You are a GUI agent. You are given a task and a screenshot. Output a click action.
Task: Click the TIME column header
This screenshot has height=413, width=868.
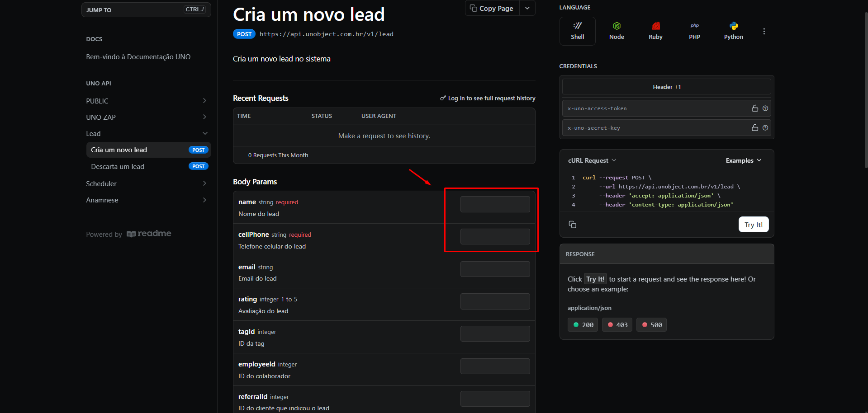(x=244, y=116)
